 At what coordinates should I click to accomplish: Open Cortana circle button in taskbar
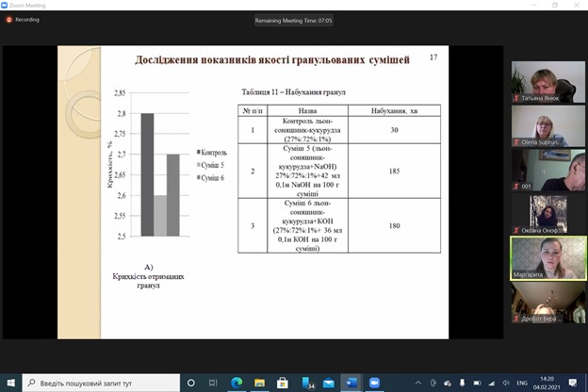click(x=191, y=383)
